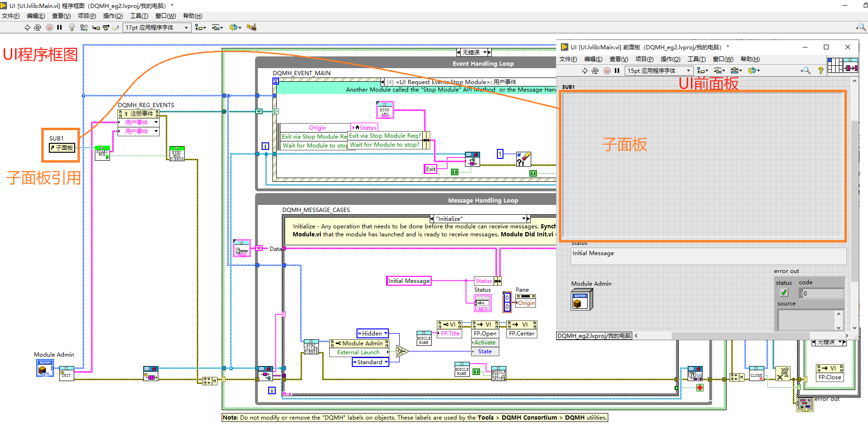The height and width of the screenshot is (437, 868).
Task: Click previous arrow of UI Request Events case
Action: pyautogui.click(x=382, y=82)
